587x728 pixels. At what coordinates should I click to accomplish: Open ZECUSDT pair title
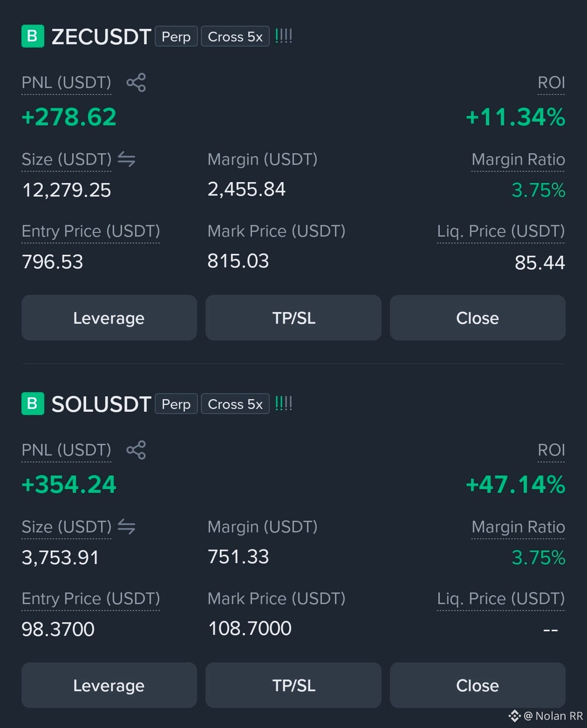pos(101,36)
